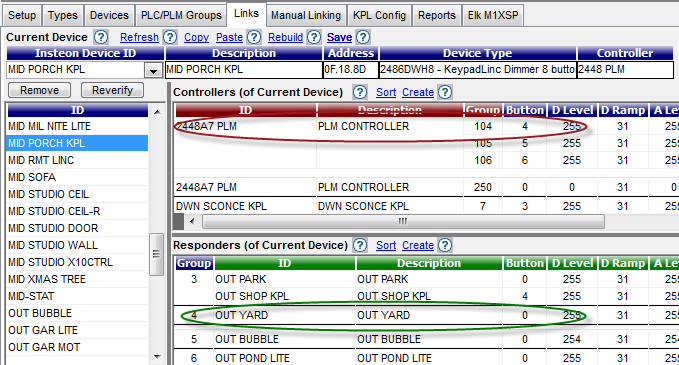Screen dimensions: 679x365
Task: Click OUT SHOP KPL responder ID cell
Action: [x=285, y=296]
